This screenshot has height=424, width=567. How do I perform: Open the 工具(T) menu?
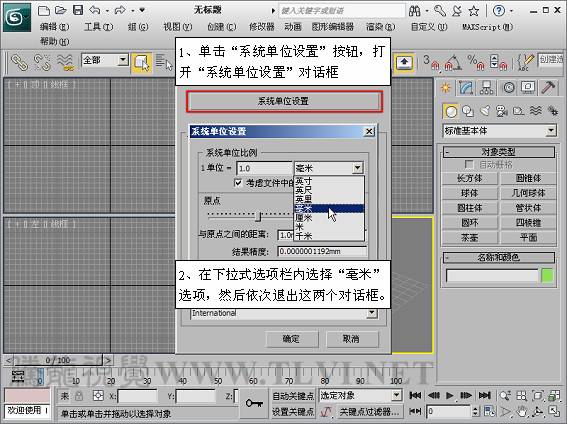pyautogui.click(x=98, y=27)
